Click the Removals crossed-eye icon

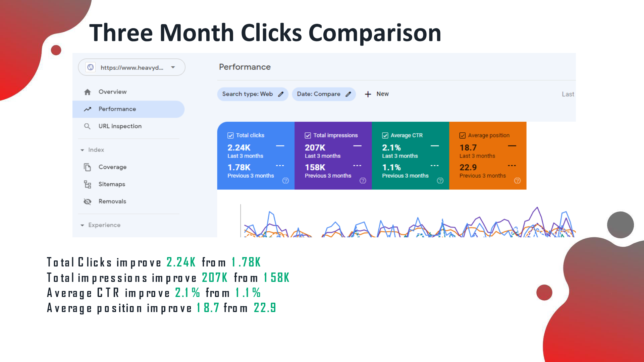tap(87, 201)
